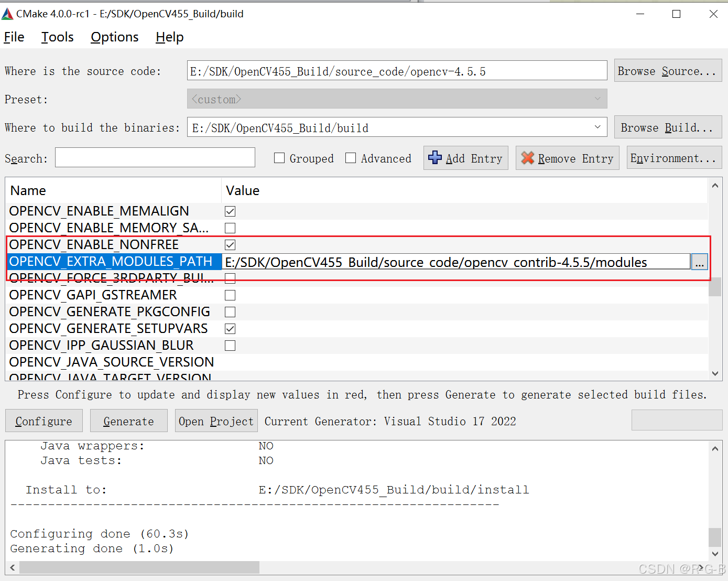The image size is (728, 581).
Task: Click the Search input field
Action: click(x=155, y=157)
